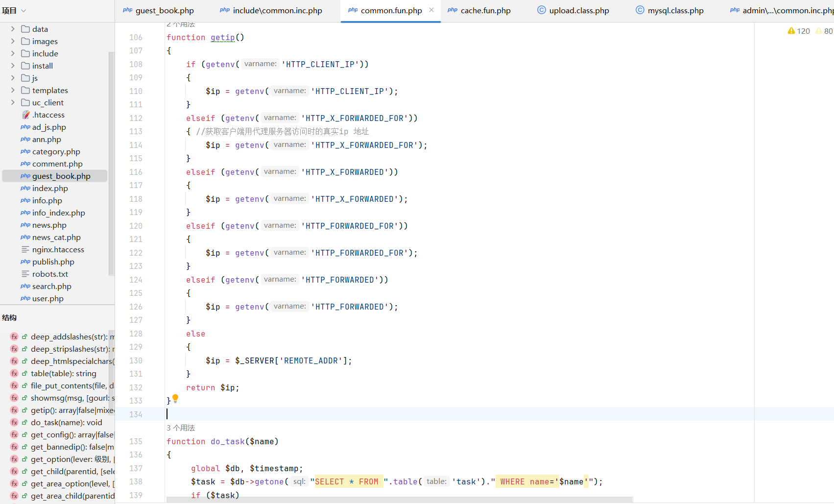
Task: Close the common.fun.php editor tab
Action: (431, 10)
